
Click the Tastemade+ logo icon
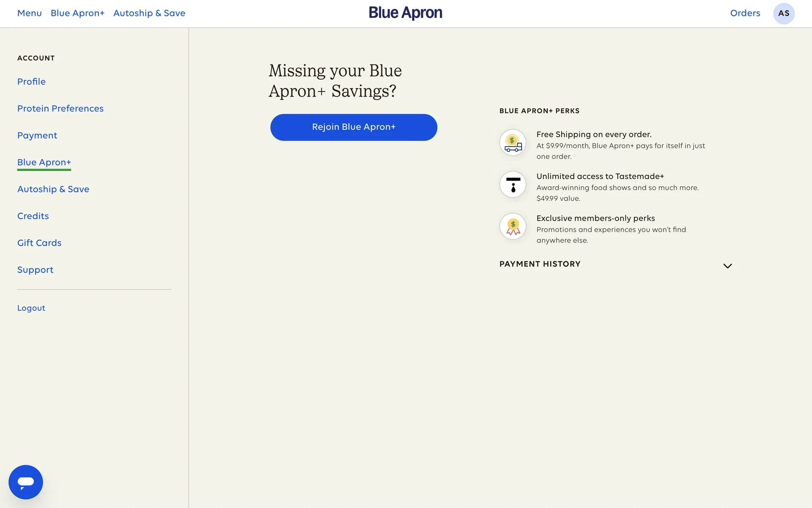tap(513, 185)
